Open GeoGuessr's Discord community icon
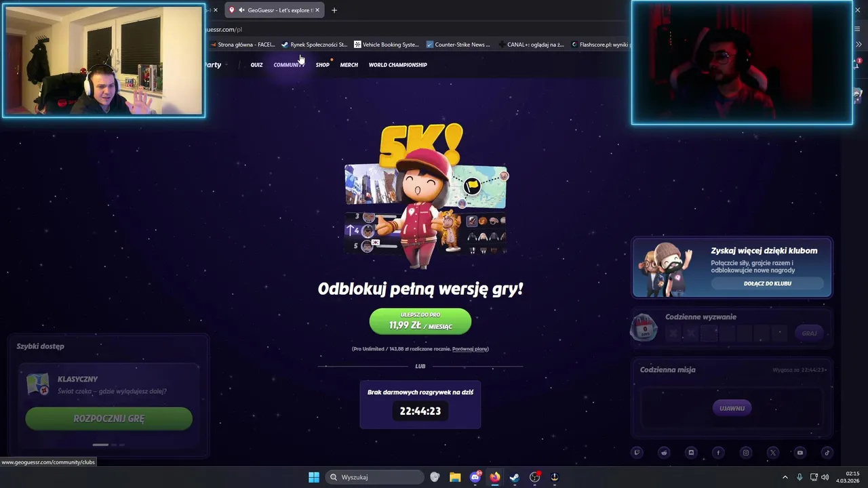 (x=691, y=453)
